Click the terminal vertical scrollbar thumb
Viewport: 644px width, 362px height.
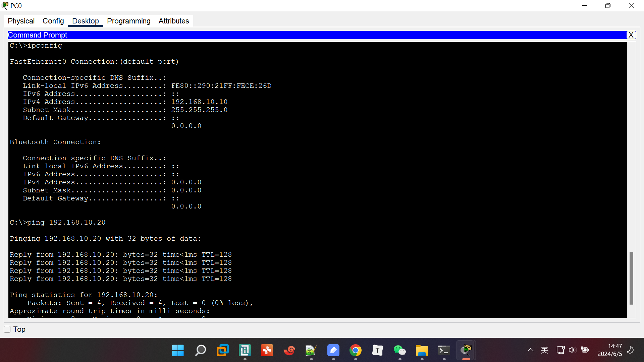coord(631,278)
